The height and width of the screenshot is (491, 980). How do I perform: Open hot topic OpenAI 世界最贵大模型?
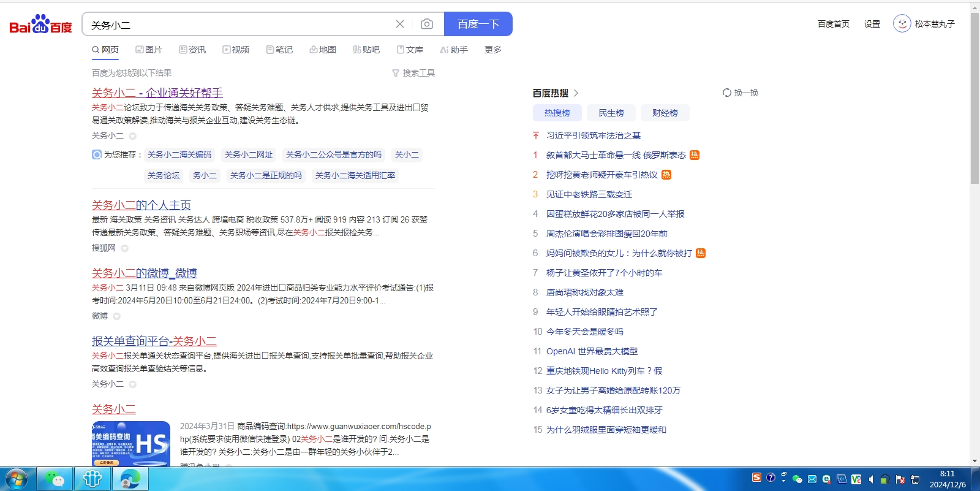point(592,351)
